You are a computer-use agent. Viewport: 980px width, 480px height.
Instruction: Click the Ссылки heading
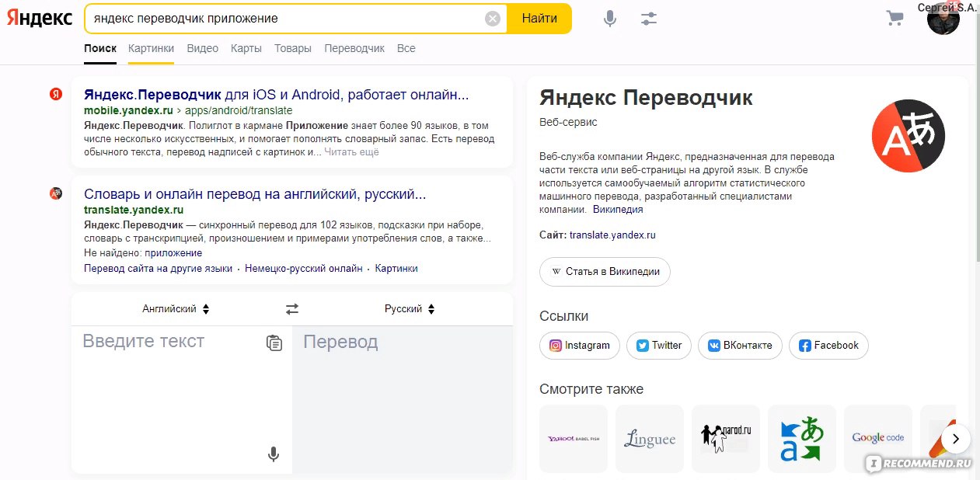pyautogui.click(x=564, y=316)
